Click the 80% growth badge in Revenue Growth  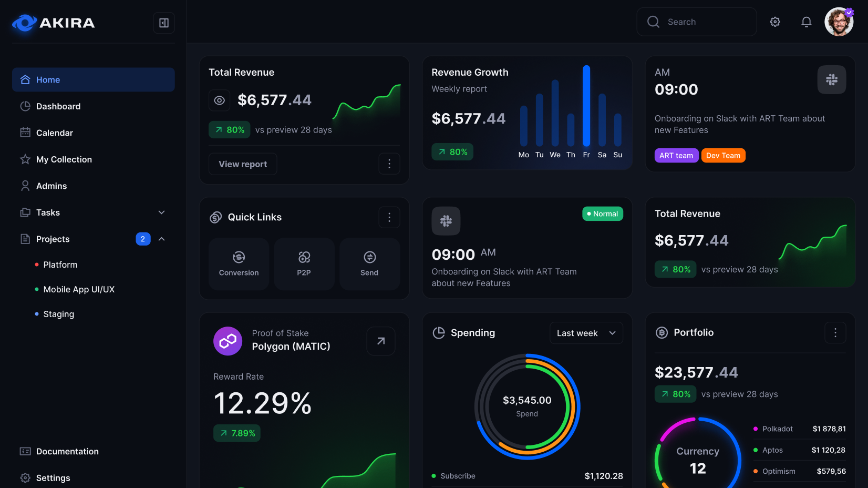click(x=452, y=152)
